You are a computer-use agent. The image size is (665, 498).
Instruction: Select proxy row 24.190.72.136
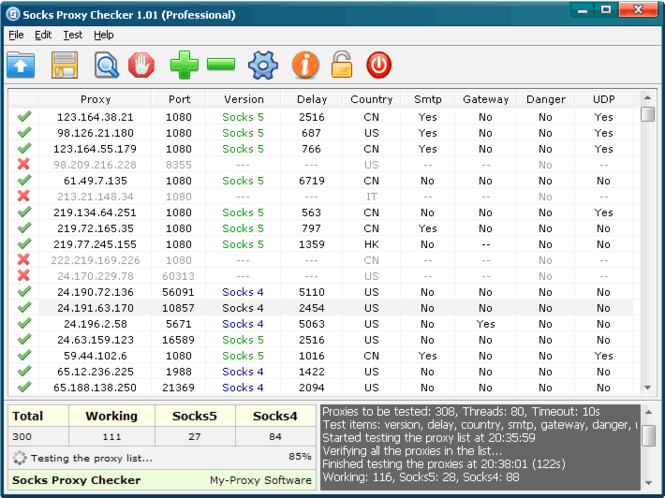click(x=321, y=291)
